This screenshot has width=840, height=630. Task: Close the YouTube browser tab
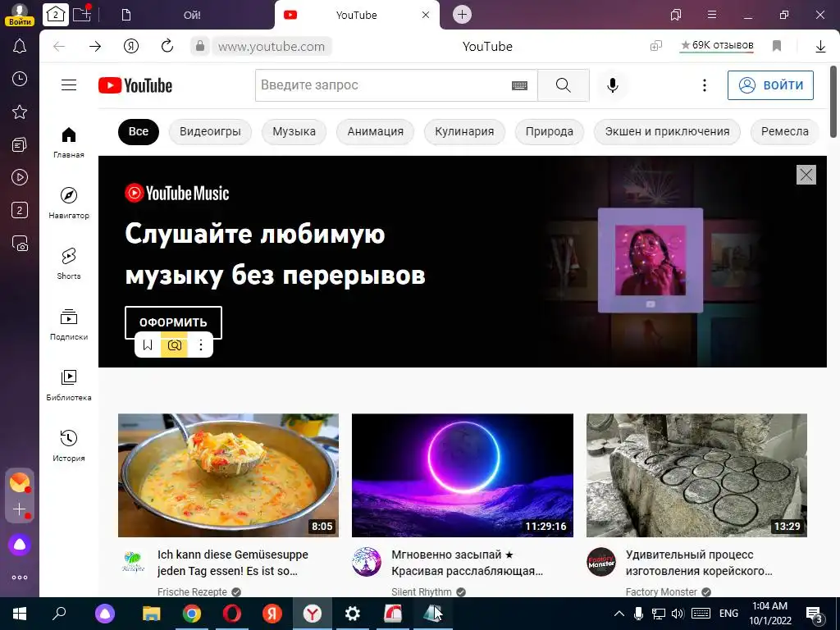pyautogui.click(x=426, y=15)
